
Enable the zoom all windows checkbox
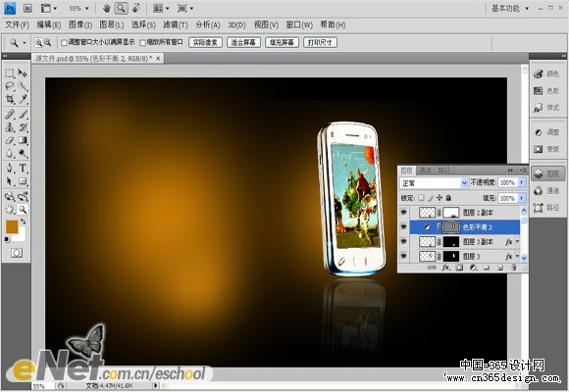[143, 43]
